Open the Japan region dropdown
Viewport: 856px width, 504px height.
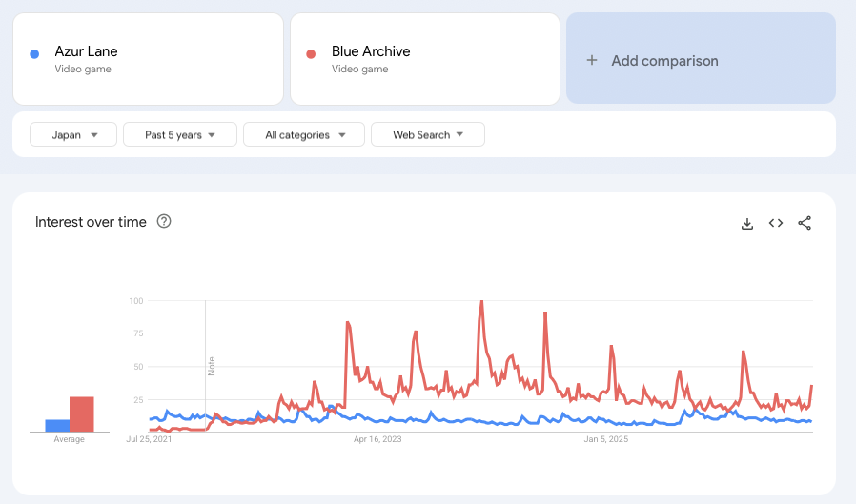tap(73, 134)
